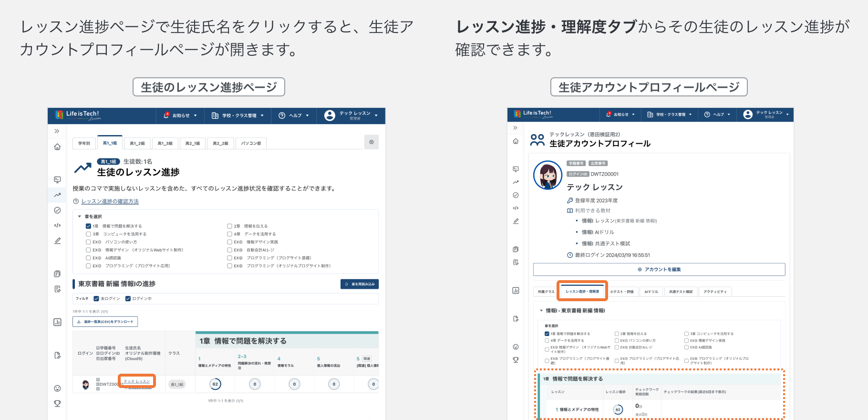Click smiley face icon in lesson progress sidebar
Viewport: 868px width, 420px height.
click(x=57, y=388)
